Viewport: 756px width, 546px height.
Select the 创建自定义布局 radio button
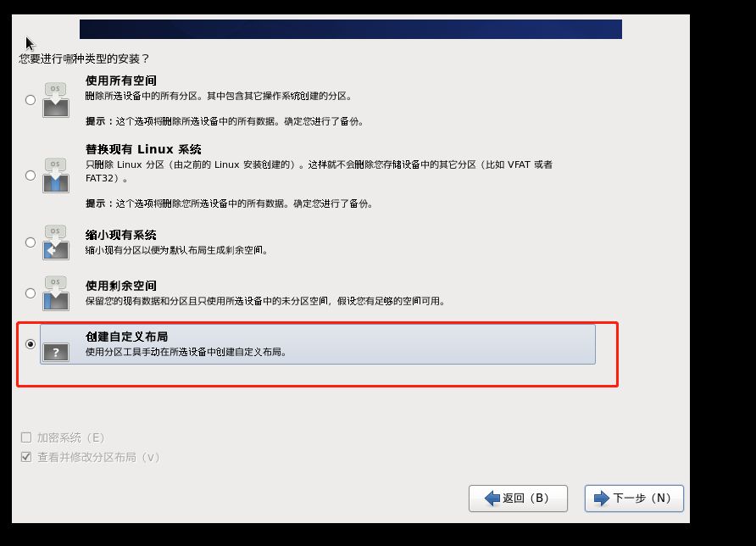(x=31, y=344)
